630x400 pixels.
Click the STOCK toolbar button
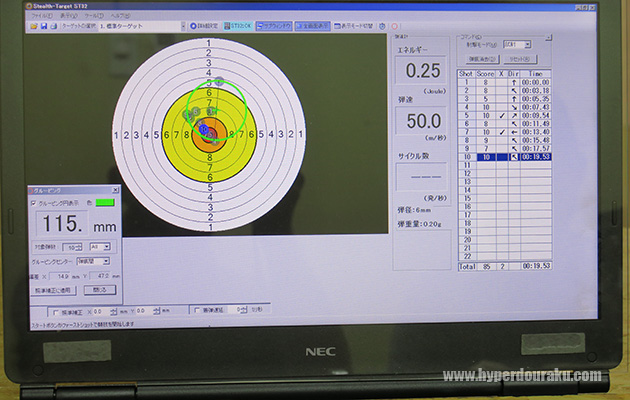click(241, 26)
